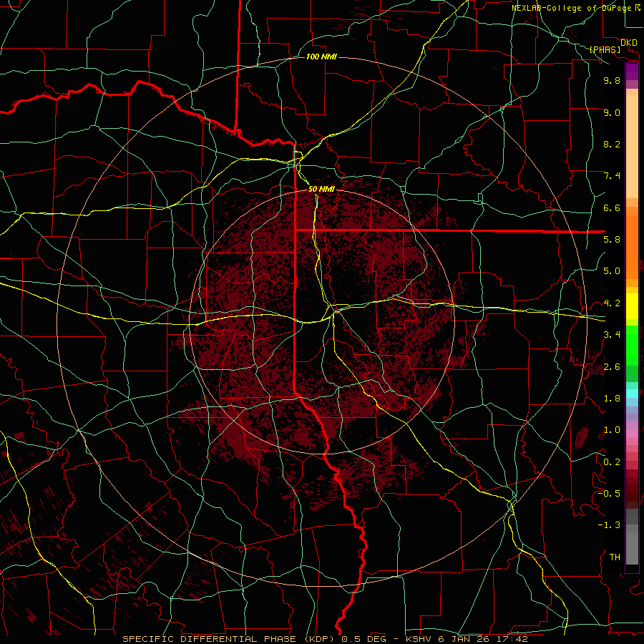This screenshot has width=644, height=644.
Task: Click the 100 NMI range ring label
Action: (x=321, y=57)
